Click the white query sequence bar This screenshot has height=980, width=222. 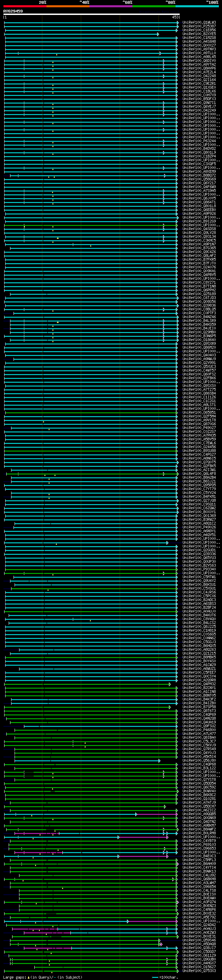[x=92, y=15]
